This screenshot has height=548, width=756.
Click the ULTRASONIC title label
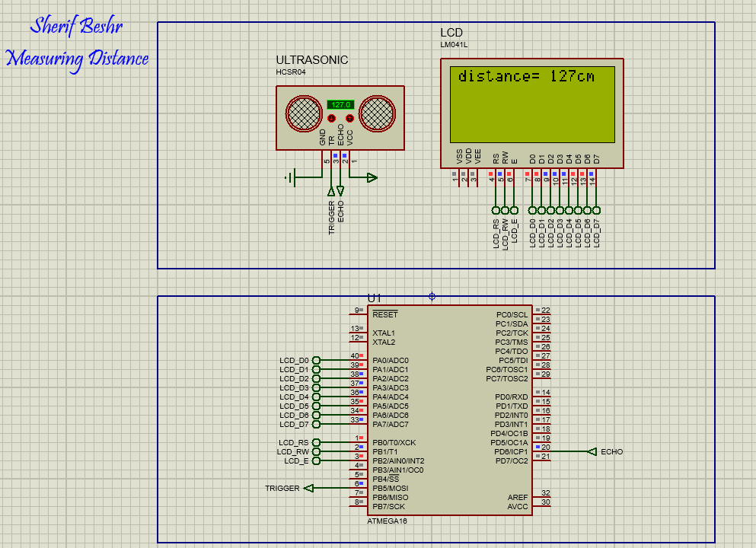[311, 60]
